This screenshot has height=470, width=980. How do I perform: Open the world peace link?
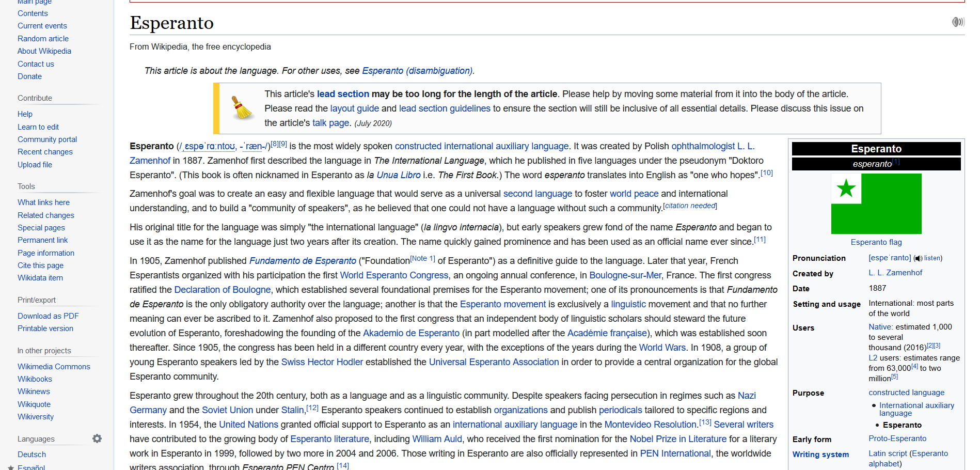(x=634, y=194)
